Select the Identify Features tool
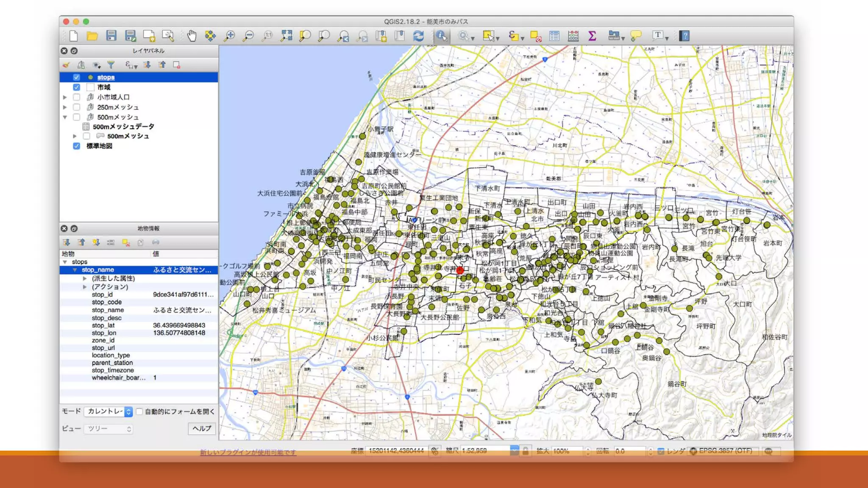 point(441,36)
